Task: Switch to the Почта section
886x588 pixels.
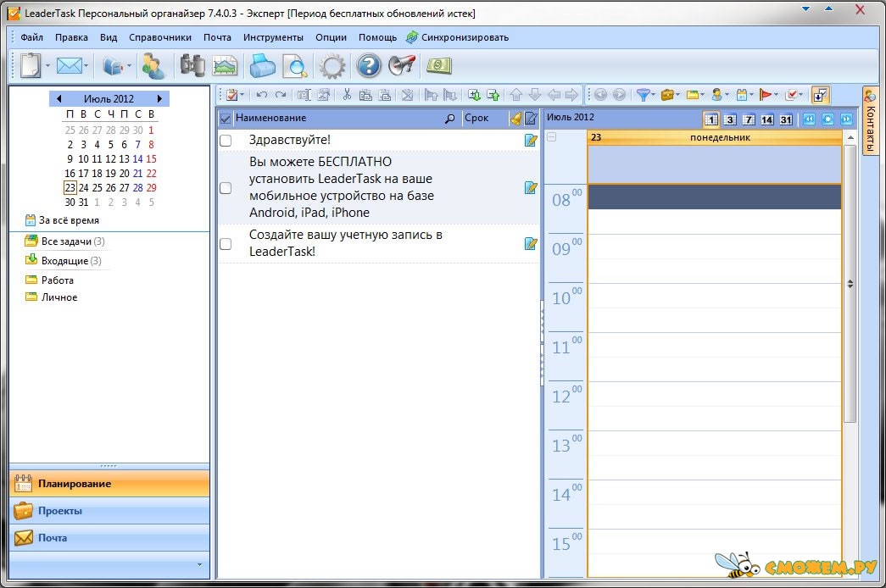Action: [109, 538]
